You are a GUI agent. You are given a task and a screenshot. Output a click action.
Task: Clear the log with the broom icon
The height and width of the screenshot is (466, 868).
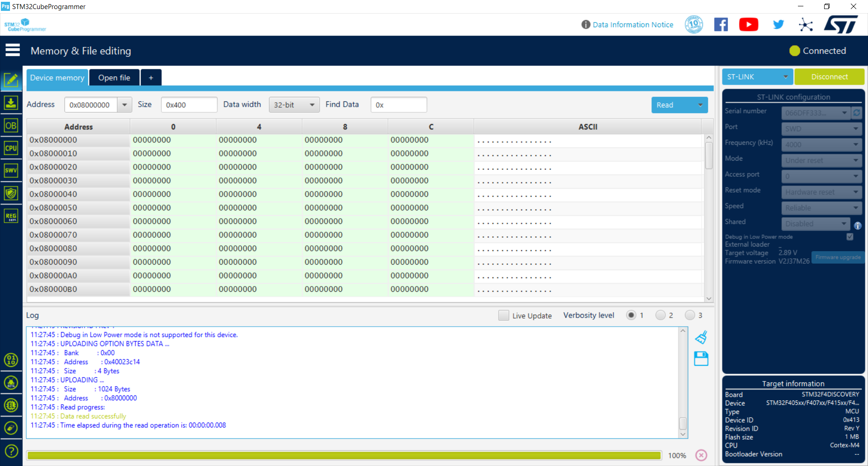(x=701, y=338)
